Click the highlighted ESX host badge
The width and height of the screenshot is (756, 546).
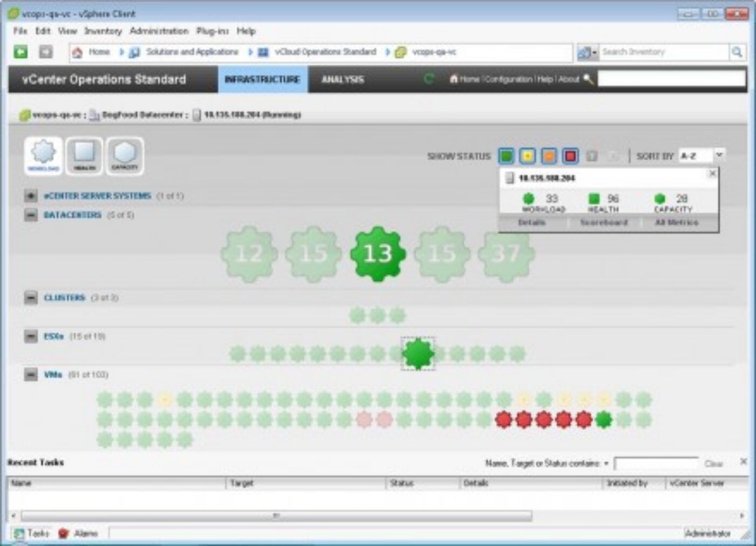click(x=418, y=354)
